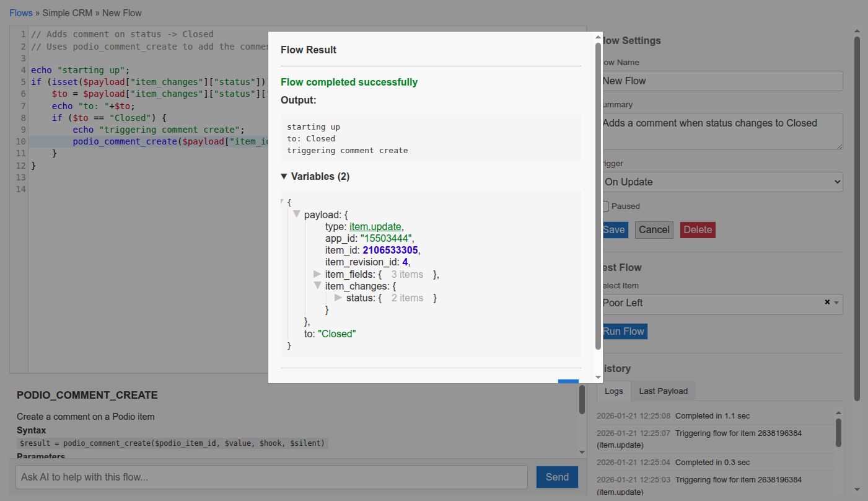Click the Flow Result dialog scrollbar thumb
This screenshot has width=868, height=501.
point(598,195)
